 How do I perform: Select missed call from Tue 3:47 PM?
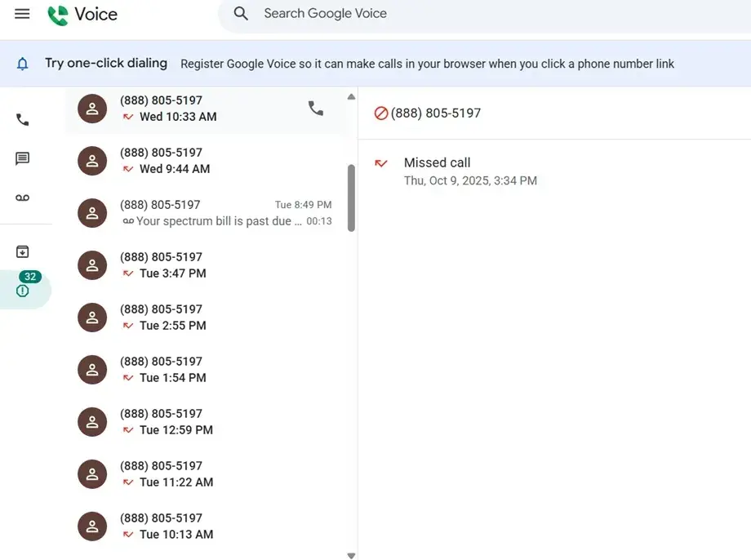[x=204, y=265]
